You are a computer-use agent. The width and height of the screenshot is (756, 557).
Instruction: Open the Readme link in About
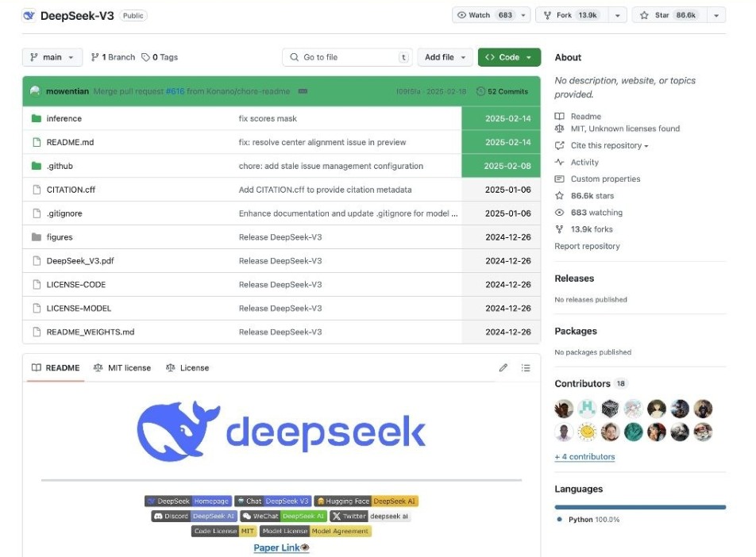point(578,116)
